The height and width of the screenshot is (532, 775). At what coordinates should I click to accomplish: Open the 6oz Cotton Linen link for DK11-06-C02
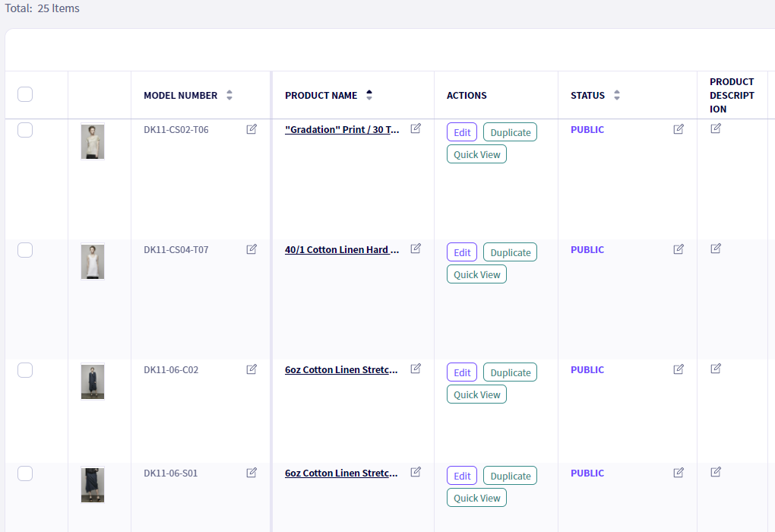[341, 370]
